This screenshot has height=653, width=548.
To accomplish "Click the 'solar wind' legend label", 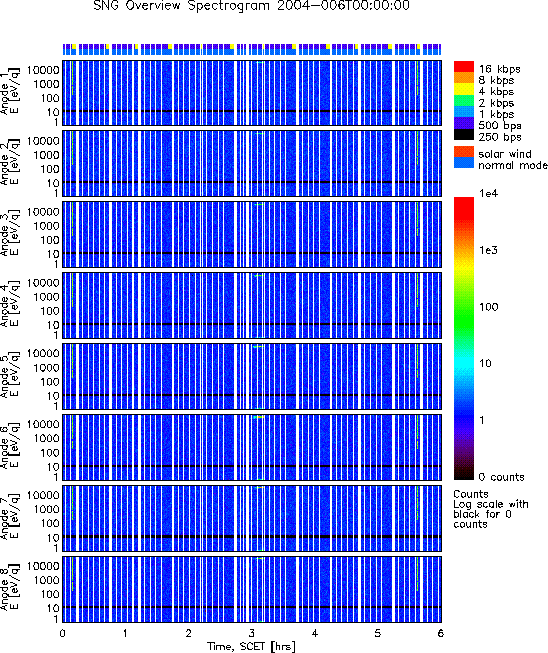I will (x=505, y=154).
